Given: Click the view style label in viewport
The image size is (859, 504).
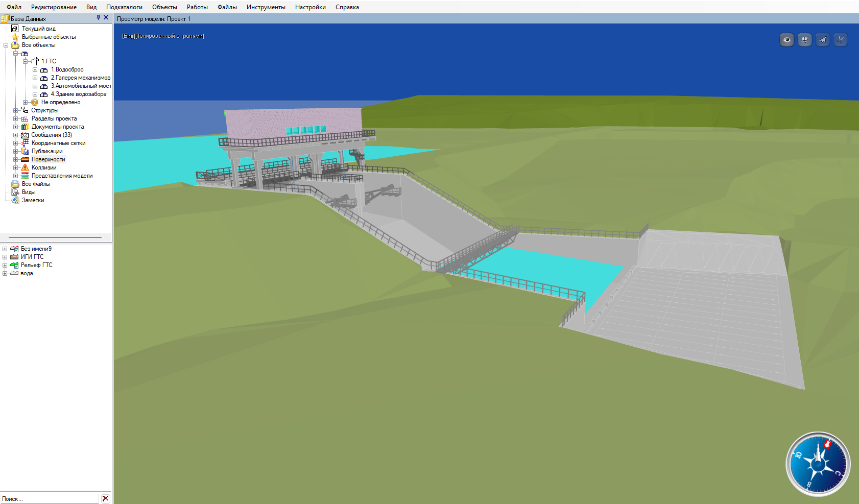Looking at the screenshot, I should [x=163, y=36].
